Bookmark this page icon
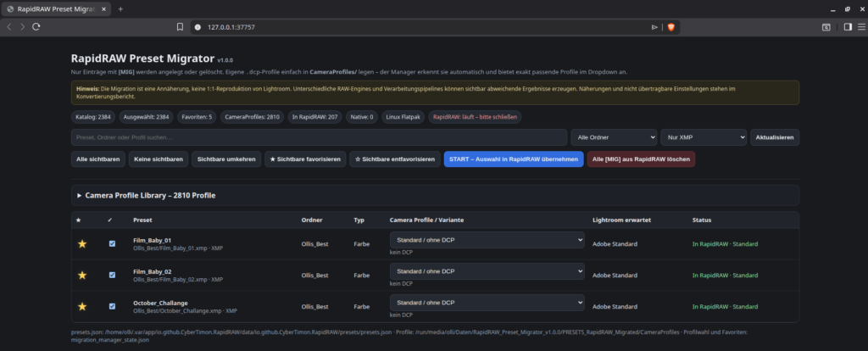This screenshot has height=351, width=868. pyautogui.click(x=180, y=26)
